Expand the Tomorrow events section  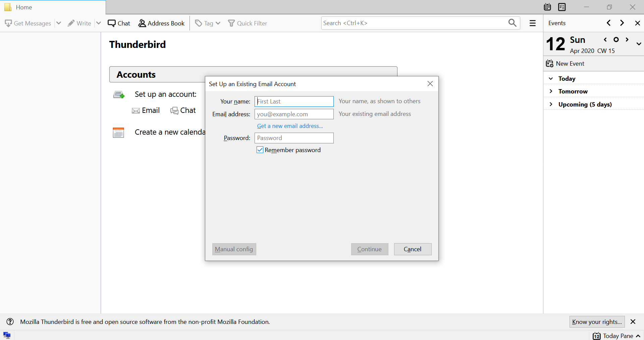[551, 91]
